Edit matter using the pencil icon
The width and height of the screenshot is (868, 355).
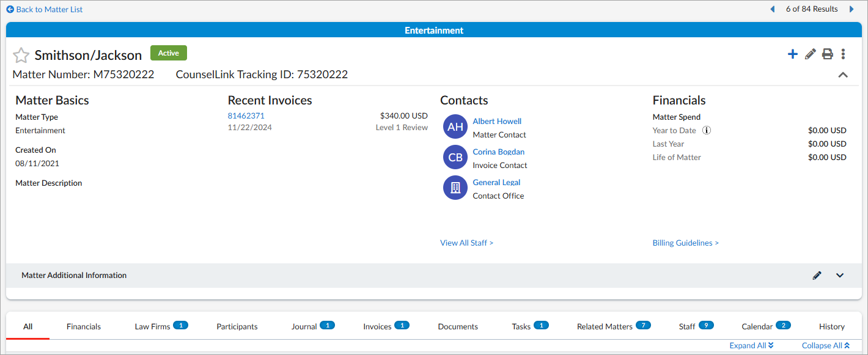coord(810,54)
